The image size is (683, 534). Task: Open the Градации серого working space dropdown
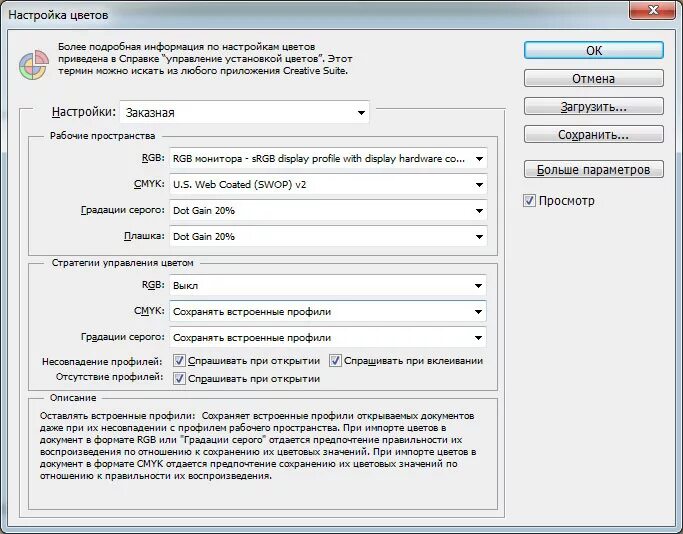point(328,211)
